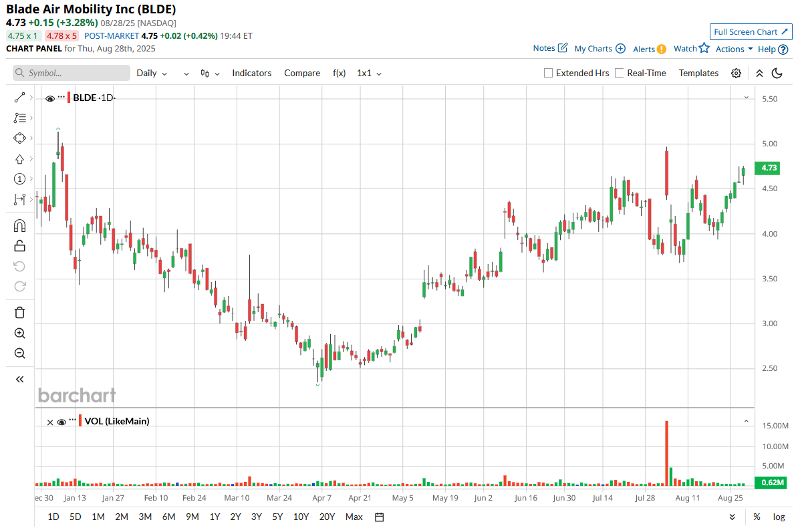Toggle VOL indicator visibility eye
Image resolution: width=802 pixels, height=532 pixels.
coord(61,422)
